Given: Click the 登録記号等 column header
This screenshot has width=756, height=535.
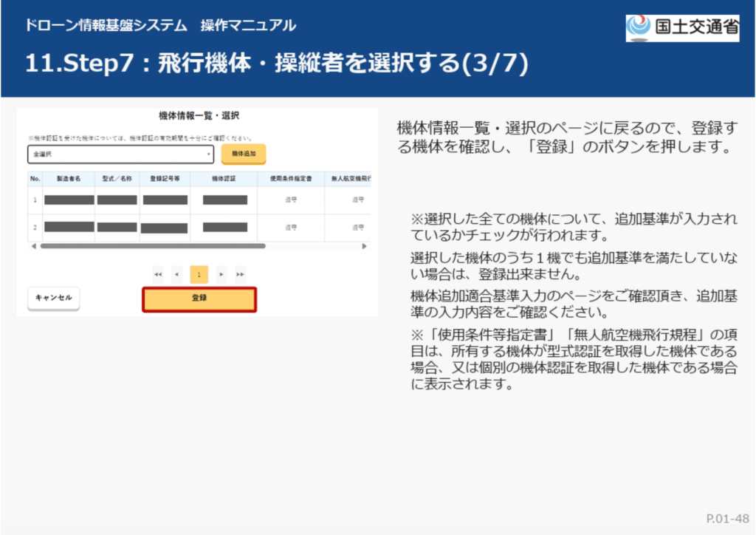Looking at the screenshot, I should point(165,179).
